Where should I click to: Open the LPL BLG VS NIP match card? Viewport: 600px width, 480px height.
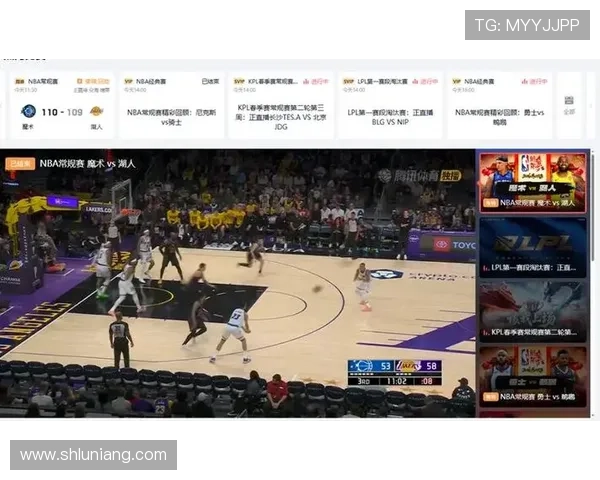[x=390, y=105]
